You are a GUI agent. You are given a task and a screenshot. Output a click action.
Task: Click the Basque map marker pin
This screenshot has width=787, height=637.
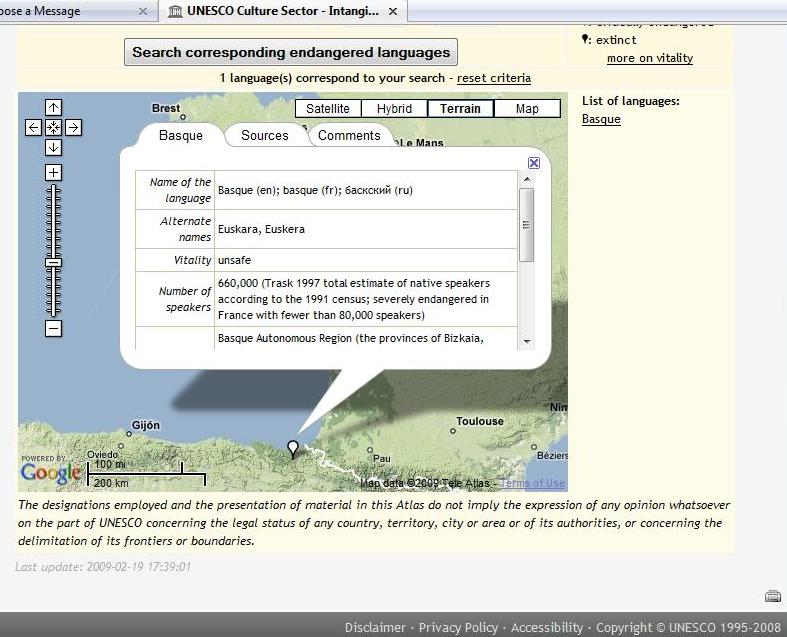coord(293,449)
